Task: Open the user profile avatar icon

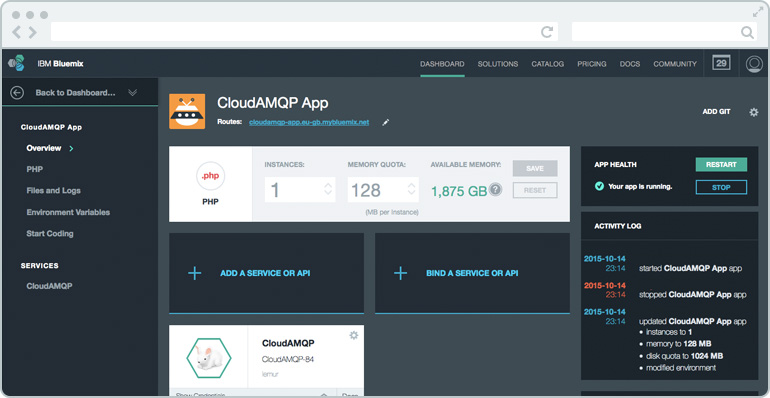Action: click(x=754, y=64)
